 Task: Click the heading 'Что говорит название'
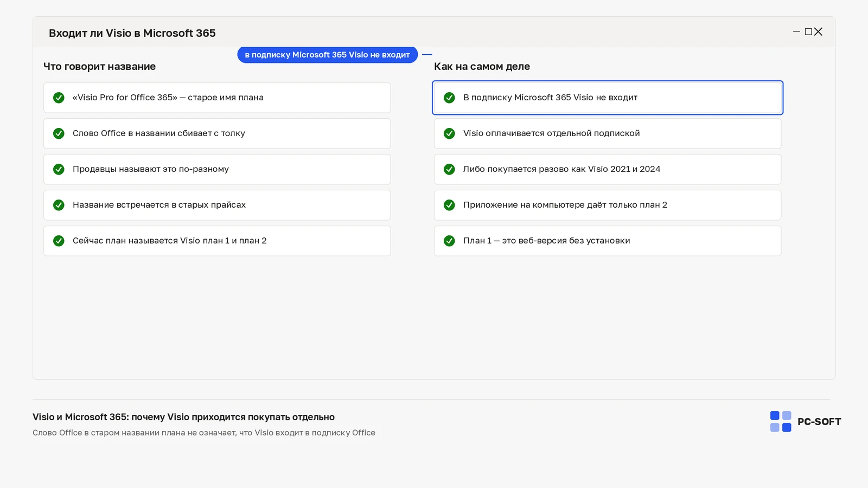tap(99, 67)
